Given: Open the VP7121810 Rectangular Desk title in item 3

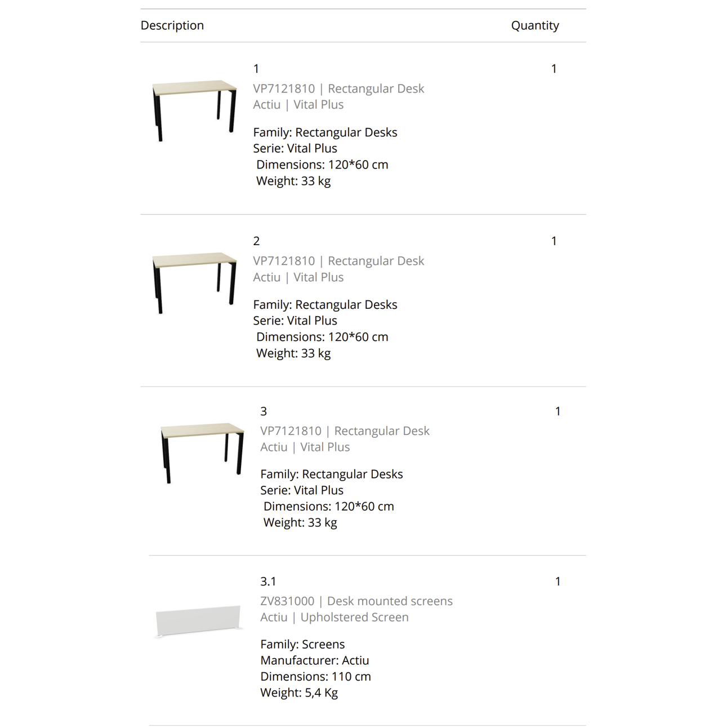Looking at the screenshot, I should click(345, 431).
